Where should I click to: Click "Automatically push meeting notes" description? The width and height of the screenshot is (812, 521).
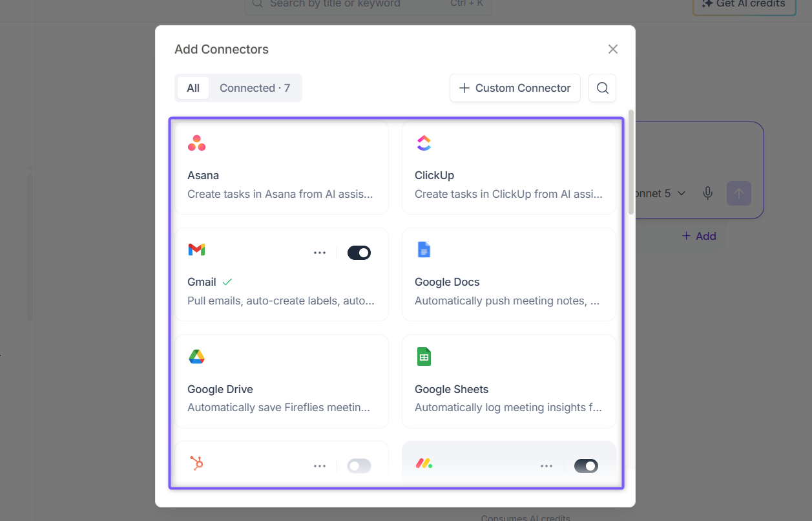click(507, 301)
